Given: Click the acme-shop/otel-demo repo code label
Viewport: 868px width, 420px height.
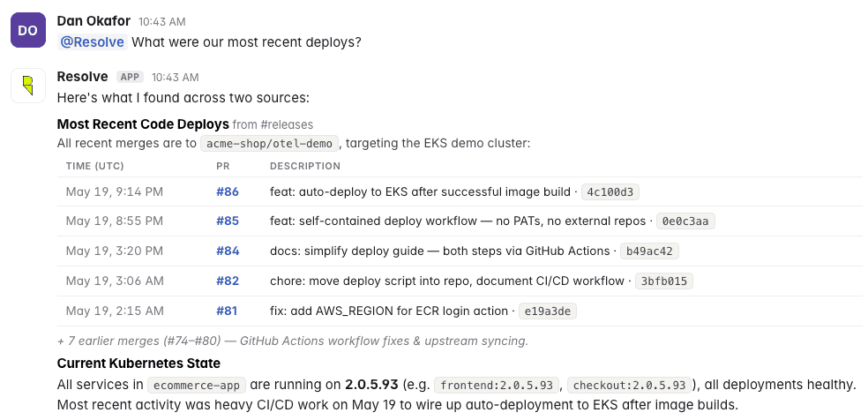Looking at the screenshot, I should [x=269, y=144].
